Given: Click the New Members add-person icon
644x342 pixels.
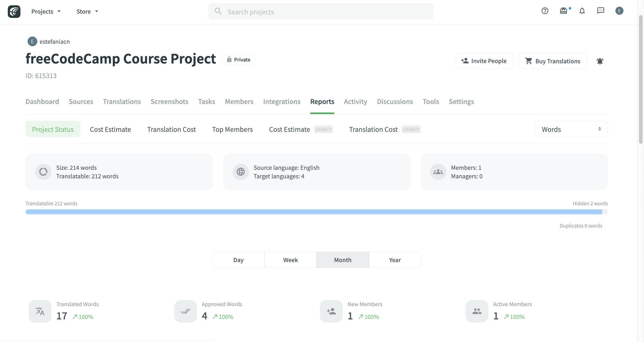Looking at the screenshot, I should 331,311.
